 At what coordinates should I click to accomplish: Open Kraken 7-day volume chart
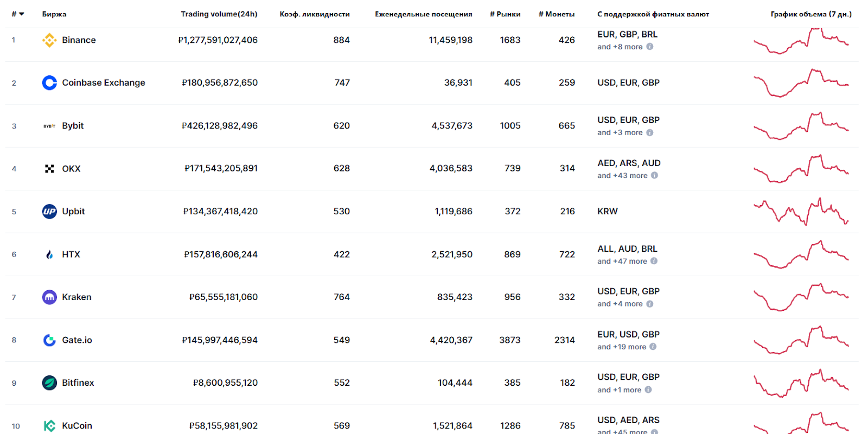point(801,297)
